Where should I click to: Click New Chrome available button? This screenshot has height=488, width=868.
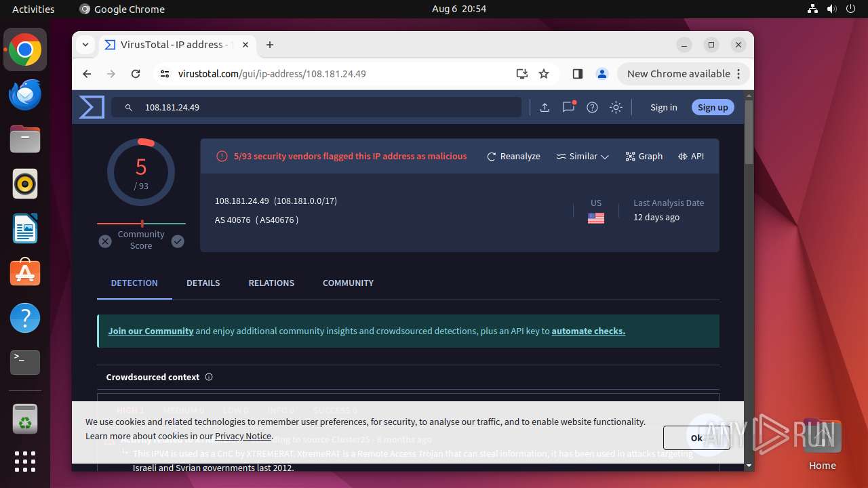(683, 74)
